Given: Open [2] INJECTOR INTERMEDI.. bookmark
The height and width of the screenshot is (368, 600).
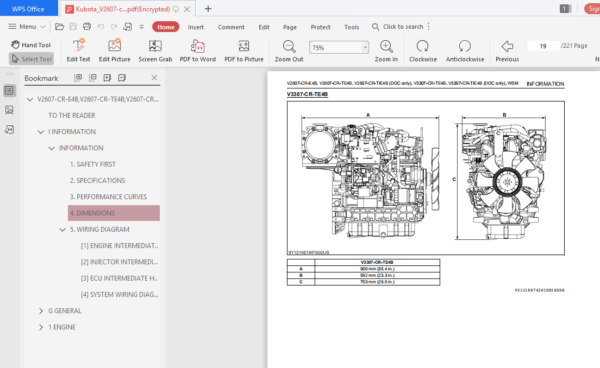Looking at the screenshot, I should tap(119, 262).
